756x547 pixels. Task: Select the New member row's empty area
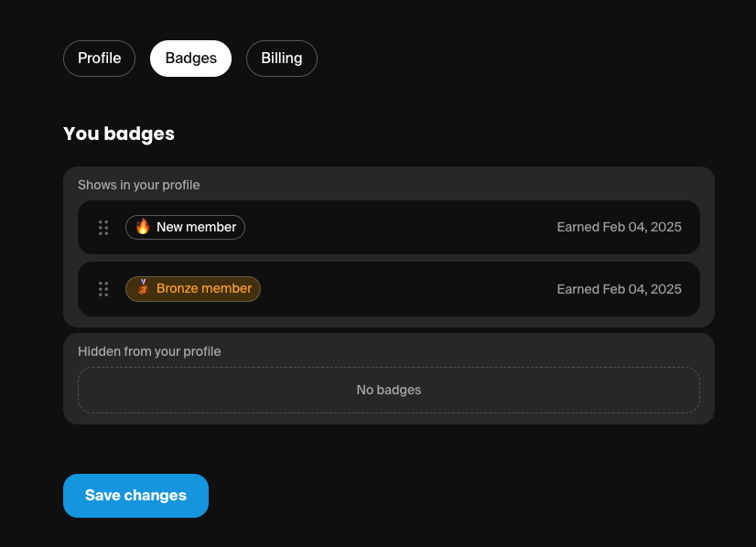coord(400,228)
